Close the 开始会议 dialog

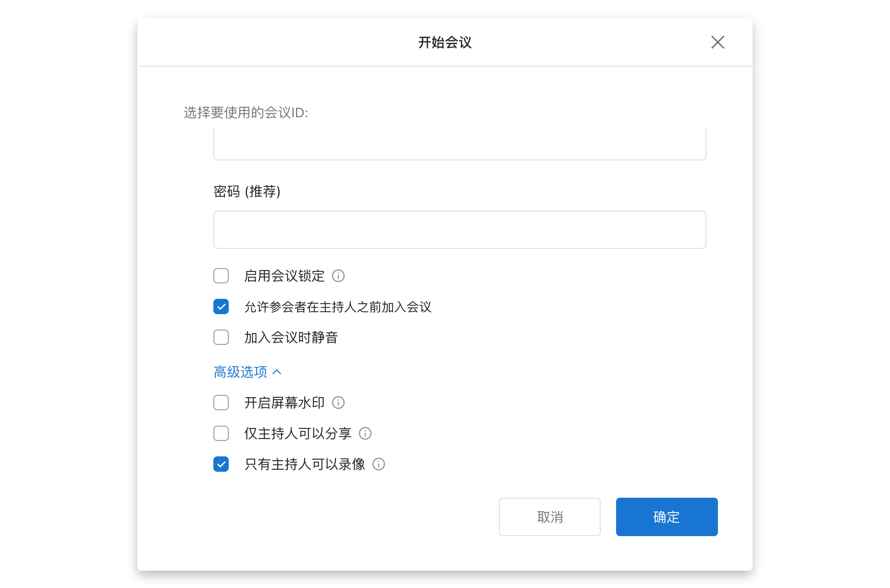point(717,42)
